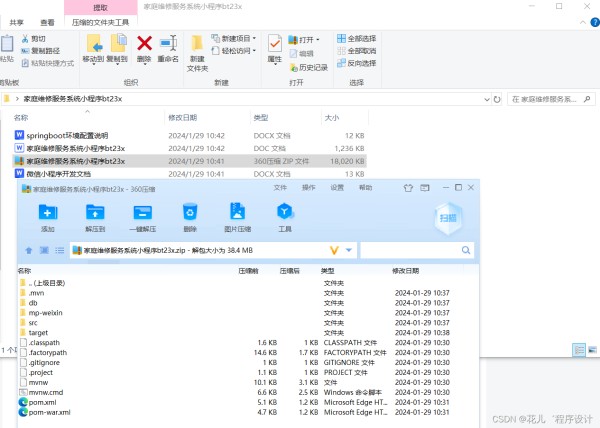
Task: Click the Explorer address bar refresh icon
Action: pos(497,99)
